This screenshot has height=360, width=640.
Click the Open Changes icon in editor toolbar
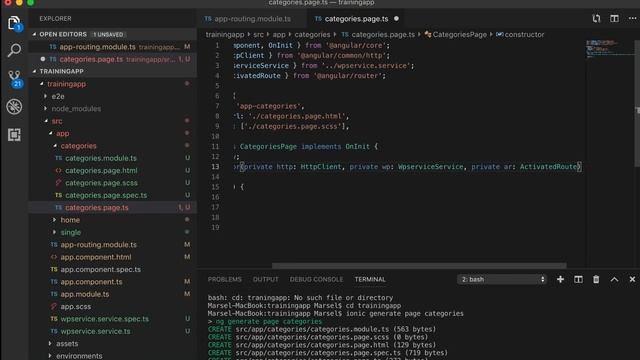[596, 18]
